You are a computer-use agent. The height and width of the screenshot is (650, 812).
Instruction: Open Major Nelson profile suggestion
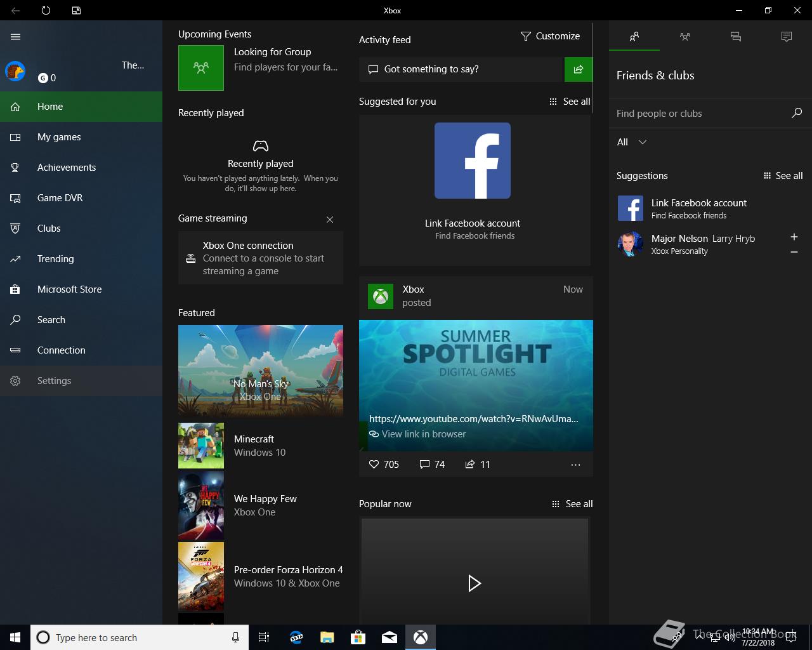698,244
